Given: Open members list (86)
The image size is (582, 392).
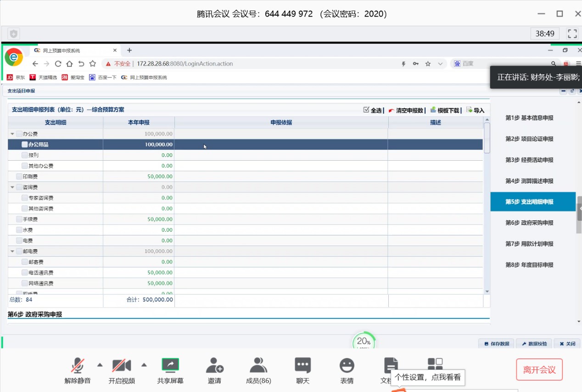Looking at the screenshot, I should point(258,366).
